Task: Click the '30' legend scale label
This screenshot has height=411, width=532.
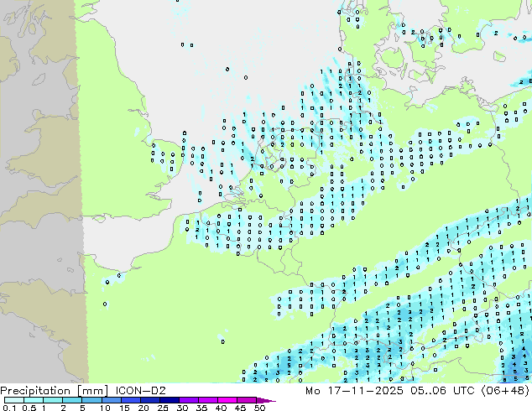Action: pyautogui.click(x=182, y=408)
